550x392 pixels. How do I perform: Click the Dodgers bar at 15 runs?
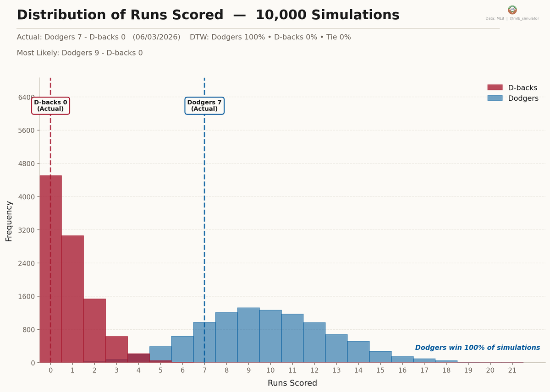point(380,357)
